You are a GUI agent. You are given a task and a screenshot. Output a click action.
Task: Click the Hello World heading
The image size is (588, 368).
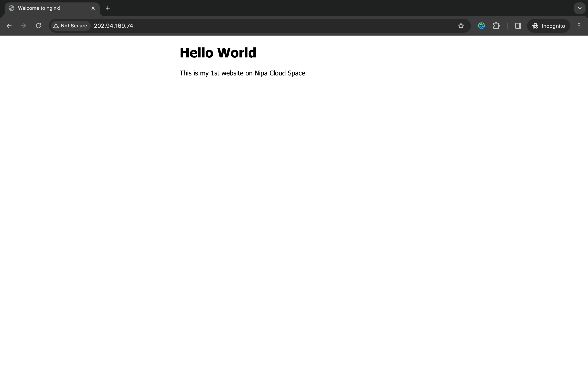click(218, 53)
